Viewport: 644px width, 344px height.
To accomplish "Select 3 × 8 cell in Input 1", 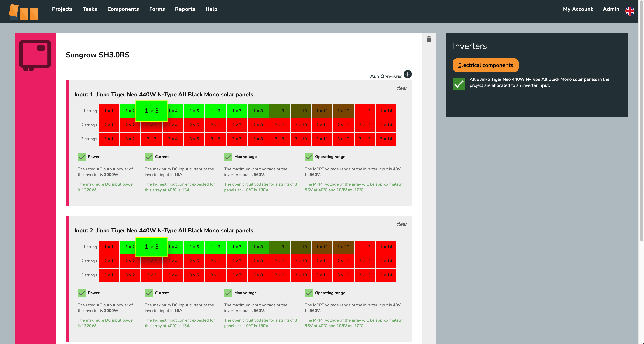I will (258, 139).
